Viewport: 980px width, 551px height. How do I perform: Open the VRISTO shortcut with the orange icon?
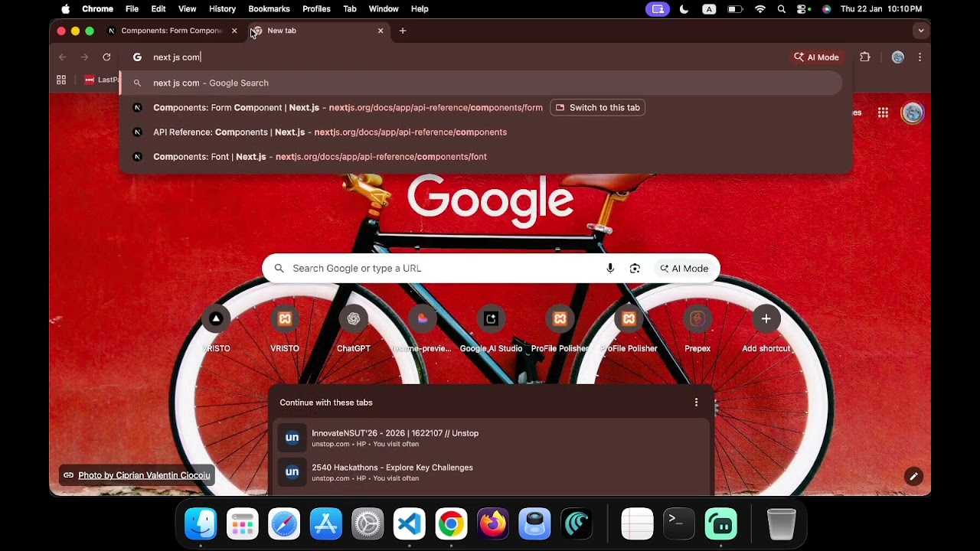pyautogui.click(x=285, y=327)
